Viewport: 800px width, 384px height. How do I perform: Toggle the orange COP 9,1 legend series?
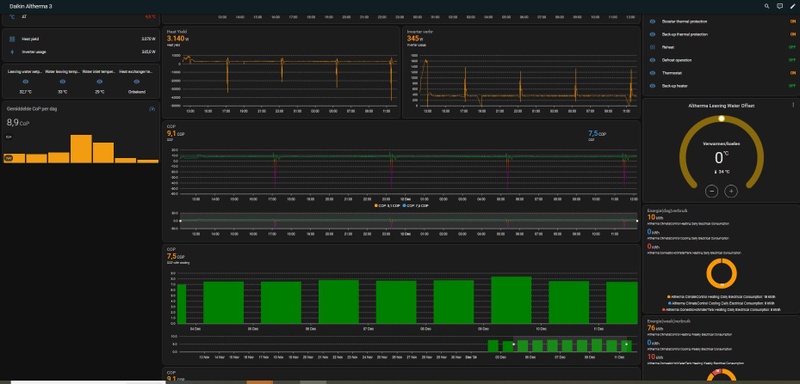387,206
